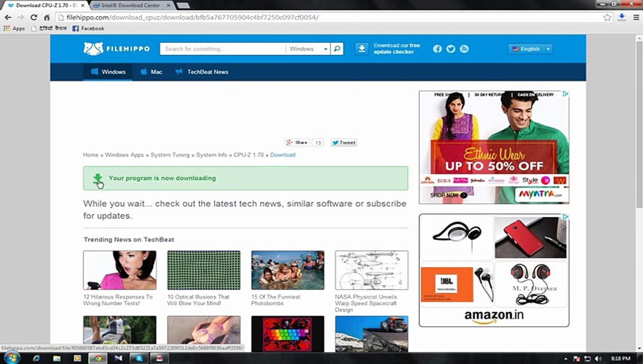Click the Google+ Share button
The width and height of the screenshot is (643, 364).
click(297, 143)
